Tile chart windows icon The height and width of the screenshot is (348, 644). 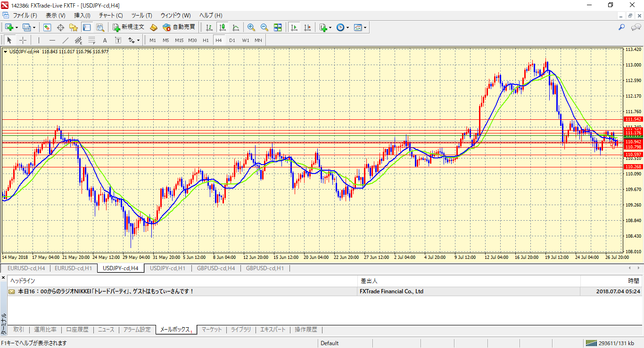[278, 27]
